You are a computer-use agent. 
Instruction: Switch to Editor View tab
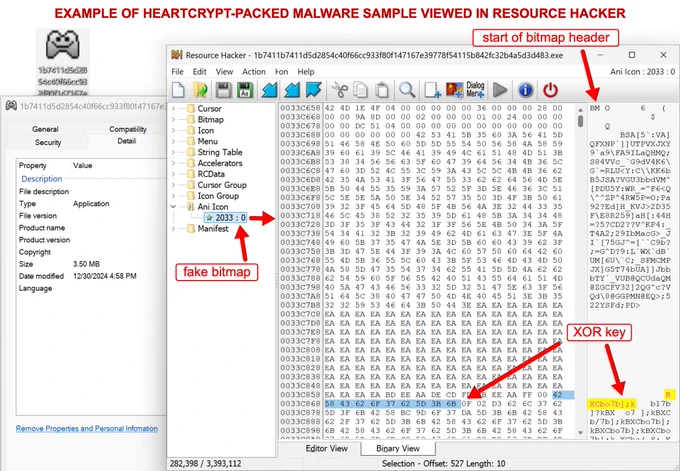(x=326, y=448)
